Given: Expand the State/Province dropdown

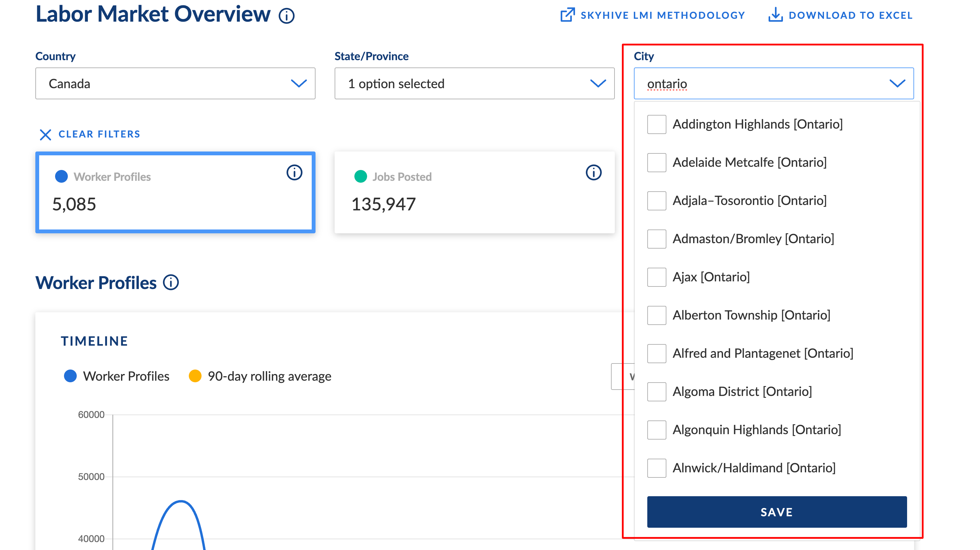Looking at the screenshot, I should (x=474, y=83).
